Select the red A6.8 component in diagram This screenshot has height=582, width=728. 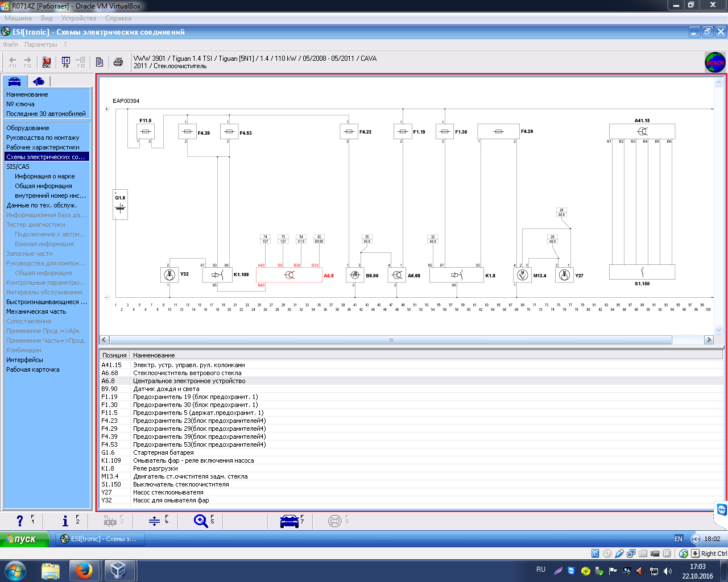coord(289,275)
